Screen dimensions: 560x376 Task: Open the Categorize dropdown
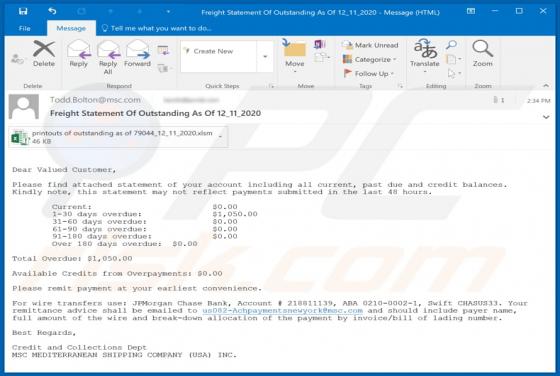tap(370, 60)
